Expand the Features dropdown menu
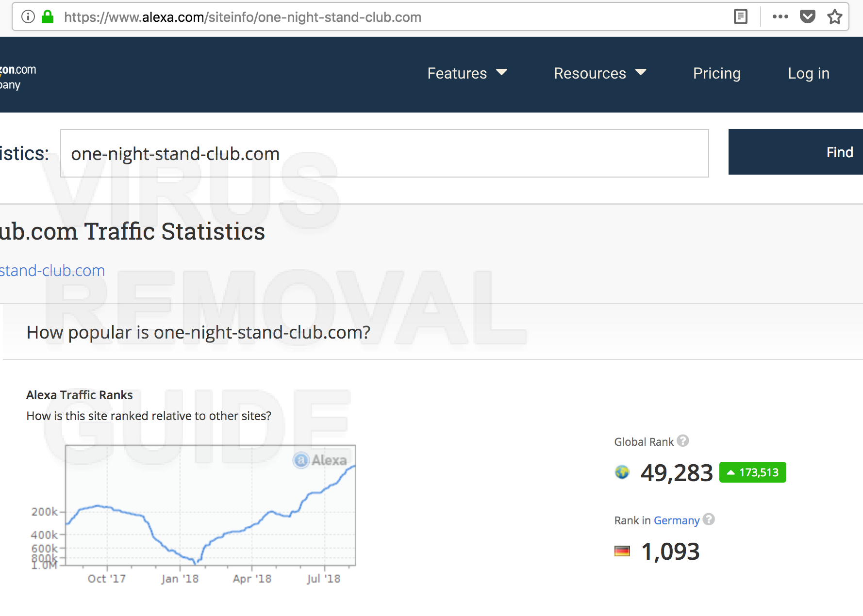Screen dimensions: 863x616 467,73
